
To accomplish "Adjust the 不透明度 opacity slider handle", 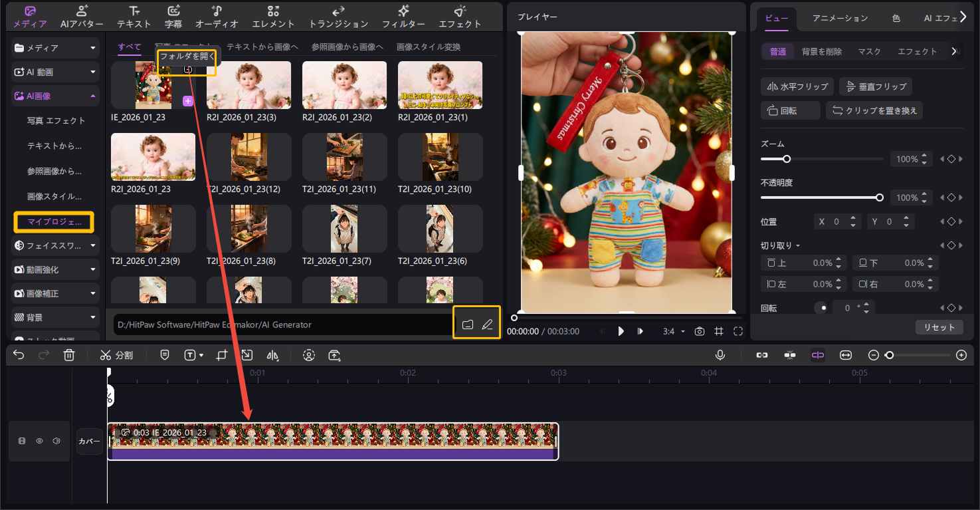I will coord(880,197).
